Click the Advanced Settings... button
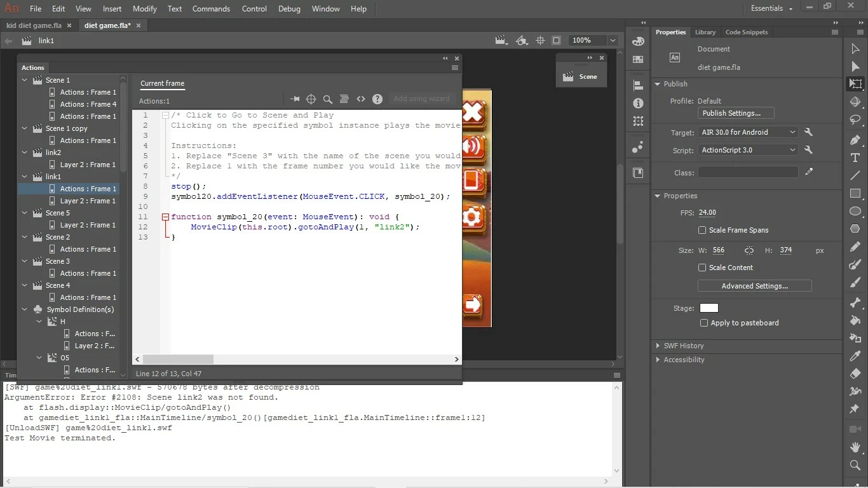868x488 pixels. pos(754,286)
